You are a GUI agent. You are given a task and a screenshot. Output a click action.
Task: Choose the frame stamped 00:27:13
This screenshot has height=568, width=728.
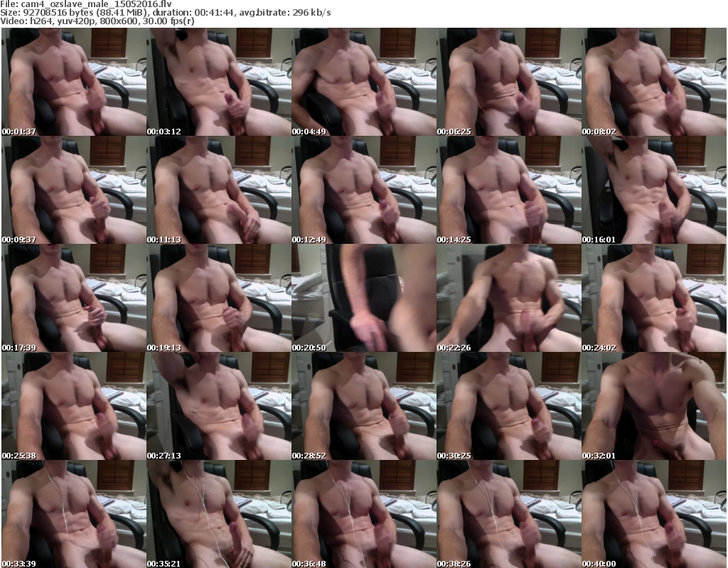(x=219, y=406)
